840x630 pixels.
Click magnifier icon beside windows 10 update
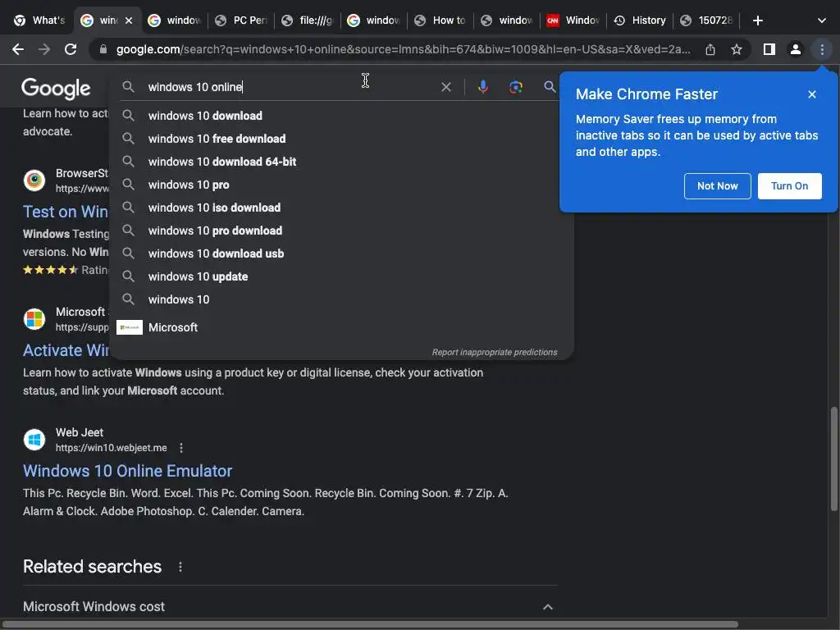(x=128, y=276)
